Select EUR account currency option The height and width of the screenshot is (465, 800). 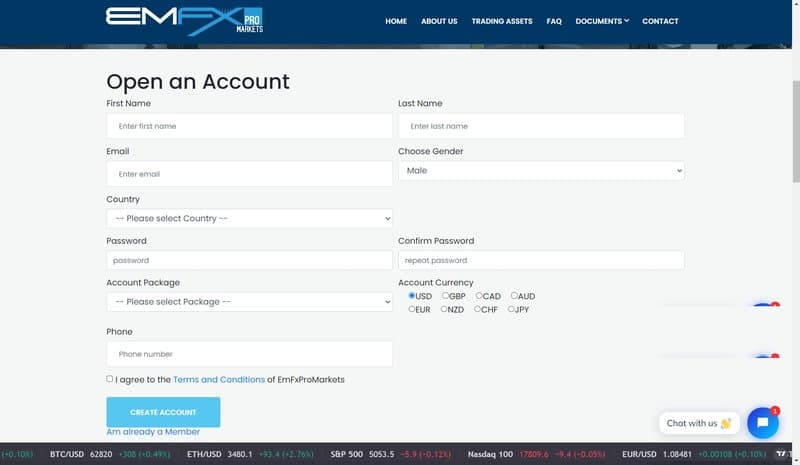(412, 310)
